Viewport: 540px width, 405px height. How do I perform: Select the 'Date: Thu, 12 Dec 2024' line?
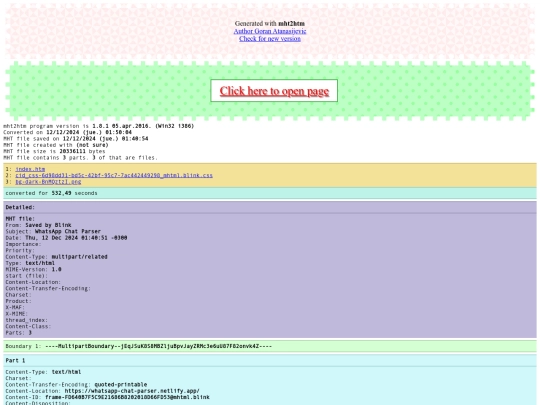point(66,238)
